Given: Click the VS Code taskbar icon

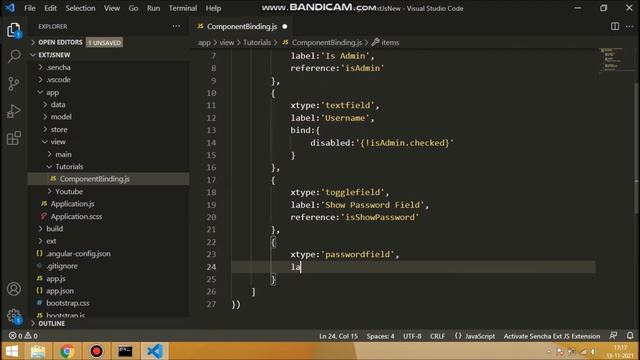Looking at the screenshot, I should pos(155,351).
